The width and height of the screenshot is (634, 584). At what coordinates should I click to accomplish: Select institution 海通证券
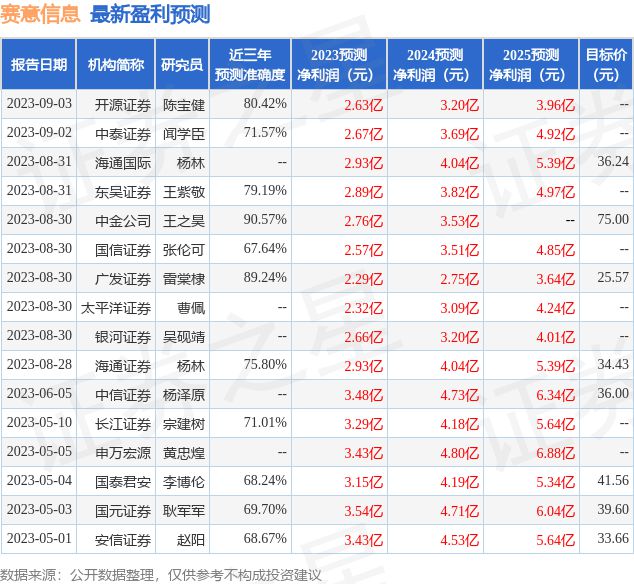[123, 366]
